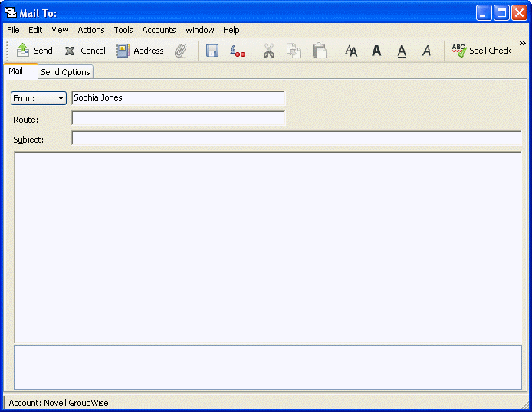
Task: Open the File menu
Action: tap(13, 30)
